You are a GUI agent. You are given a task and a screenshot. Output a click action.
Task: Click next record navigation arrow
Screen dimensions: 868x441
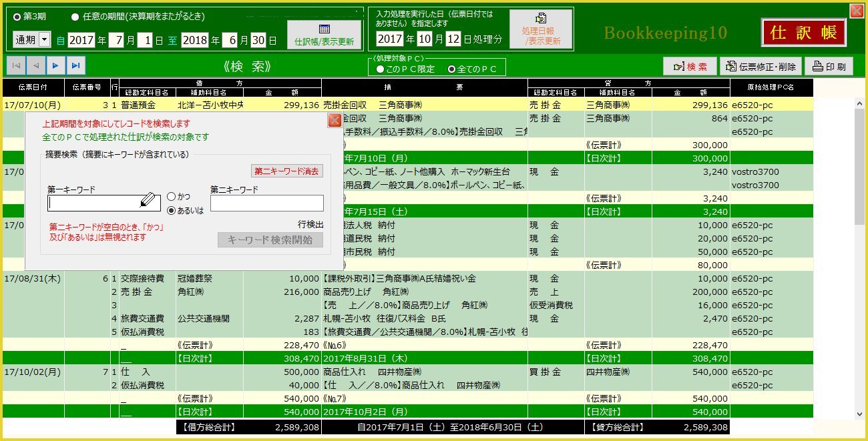click(x=56, y=66)
